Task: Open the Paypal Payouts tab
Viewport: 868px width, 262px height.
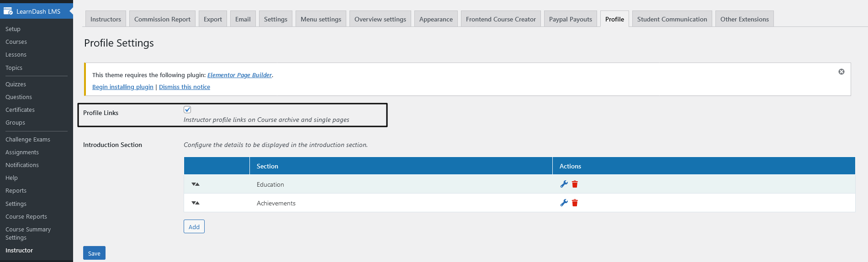Action: coord(570,19)
